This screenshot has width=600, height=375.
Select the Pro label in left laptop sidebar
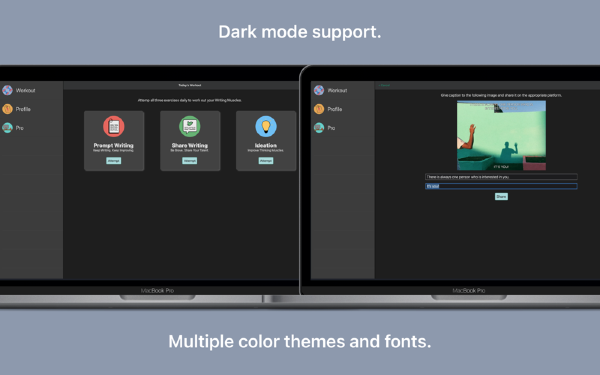click(x=20, y=128)
